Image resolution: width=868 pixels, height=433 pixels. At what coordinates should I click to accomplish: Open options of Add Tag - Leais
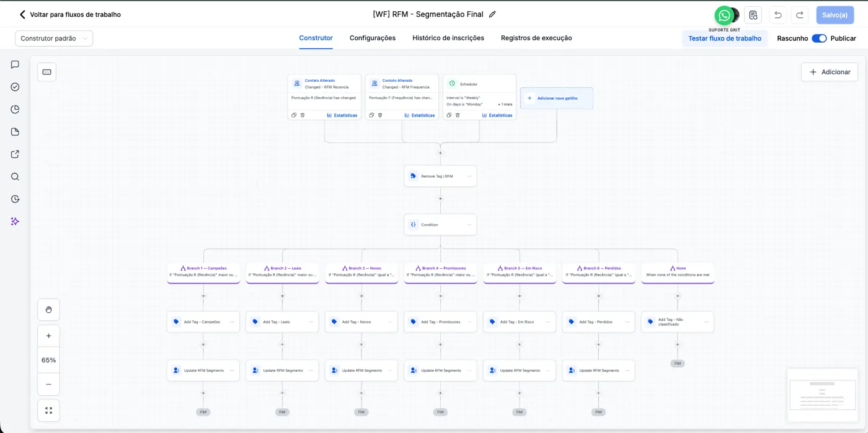point(311,322)
